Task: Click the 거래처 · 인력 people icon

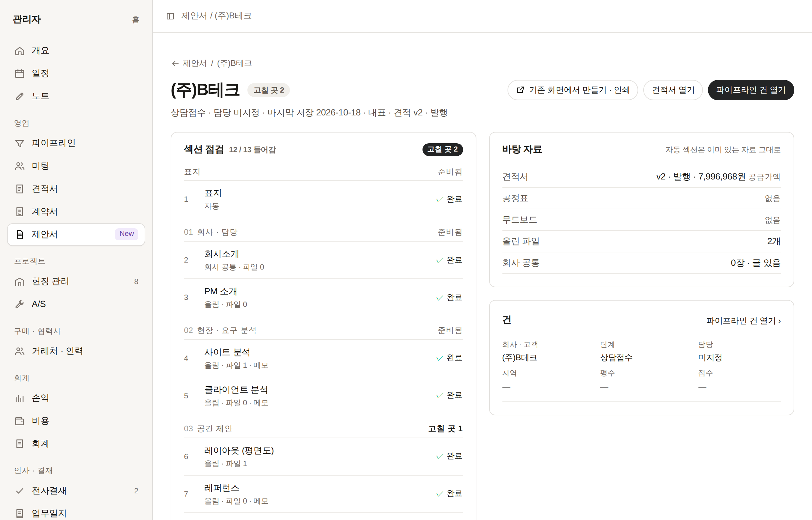Action: point(20,352)
